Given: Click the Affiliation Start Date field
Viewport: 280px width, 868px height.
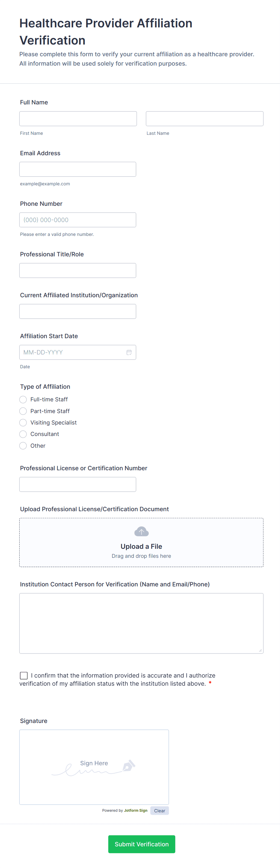Looking at the screenshot, I should [x=78, y=352].
